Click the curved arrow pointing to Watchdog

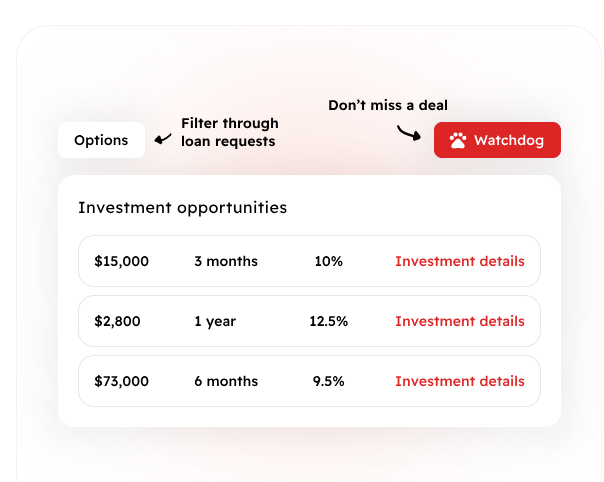(408, 133)
